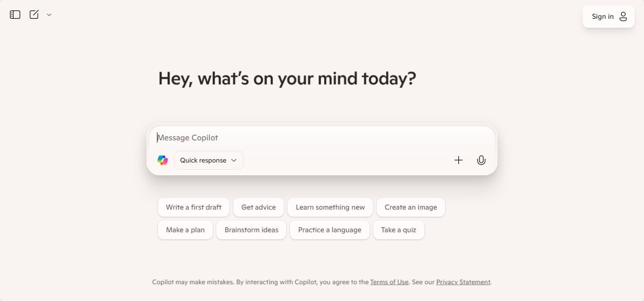This screenshot has height=301, width=644.
Task: Activate the microphone voice input icon
Action: (481, 160)
